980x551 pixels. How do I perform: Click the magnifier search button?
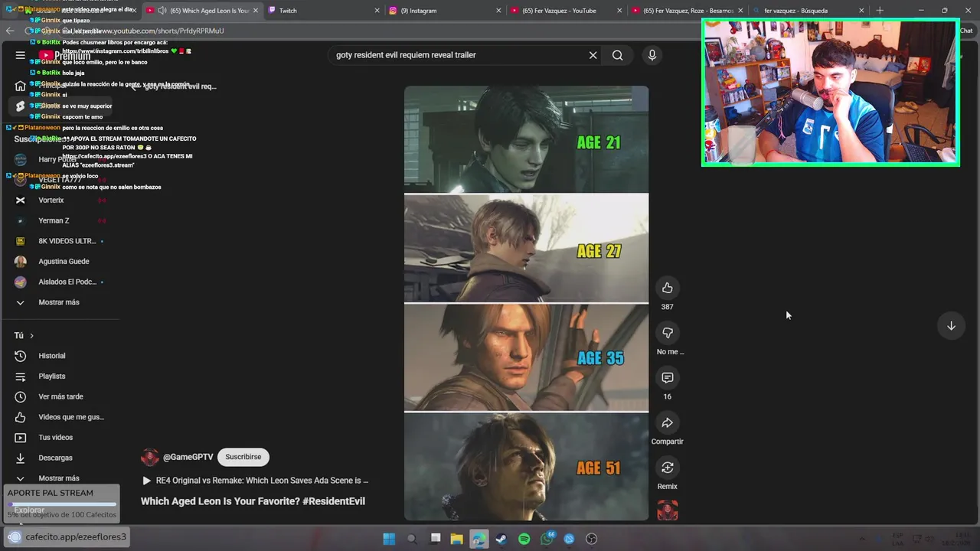617,55
